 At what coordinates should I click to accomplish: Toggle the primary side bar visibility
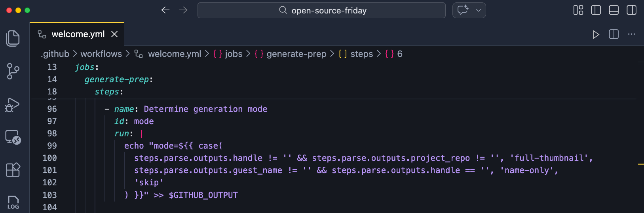click(x=596, y=10)
